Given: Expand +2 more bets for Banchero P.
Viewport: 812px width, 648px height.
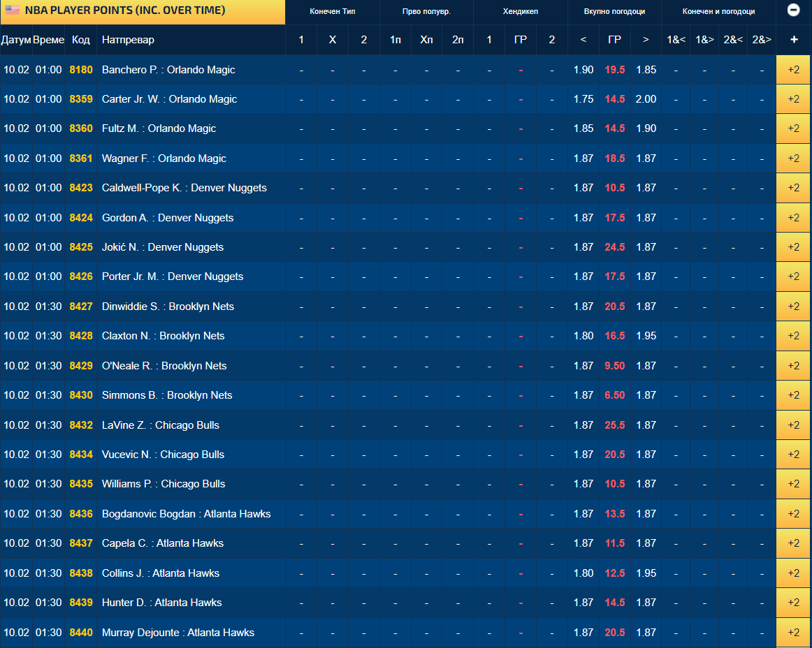Looking at the screenshot, I should coord(793,69).
